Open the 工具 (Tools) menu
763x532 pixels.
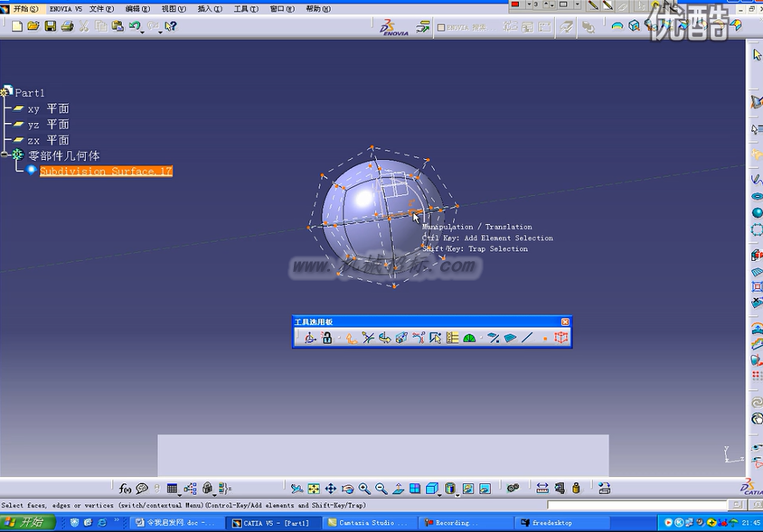pos(246,9)
